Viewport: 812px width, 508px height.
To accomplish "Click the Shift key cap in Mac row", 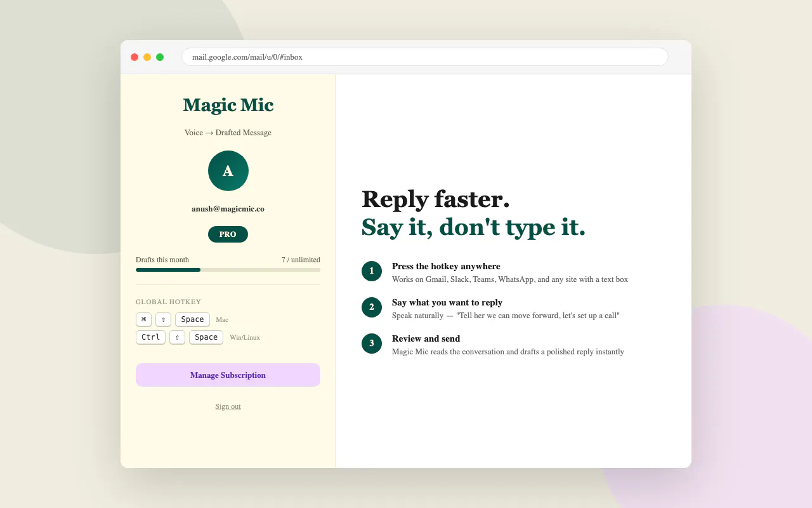I will 164,319.
